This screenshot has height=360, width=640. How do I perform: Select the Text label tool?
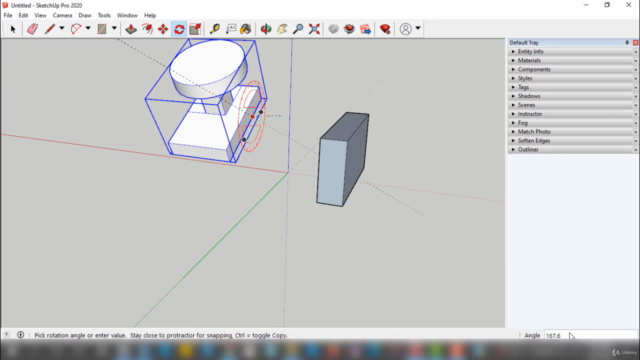pyautogui.click(x=231, y=29)
